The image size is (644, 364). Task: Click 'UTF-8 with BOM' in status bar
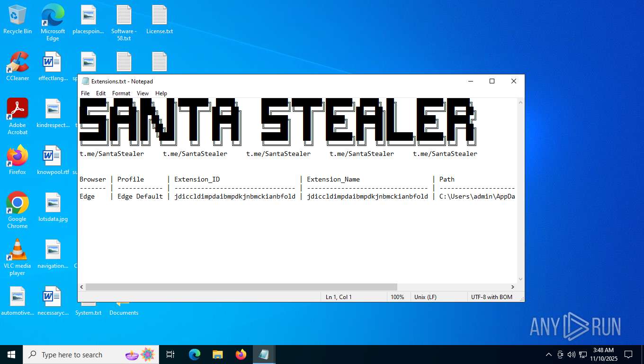coord(492,297)
